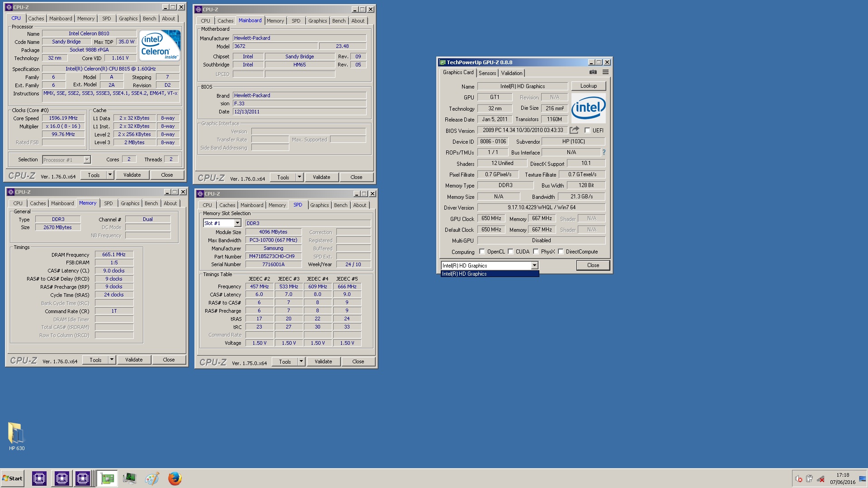
Task: Switch to Sensors tab in GPU-Z
Action: coord(487,73)
